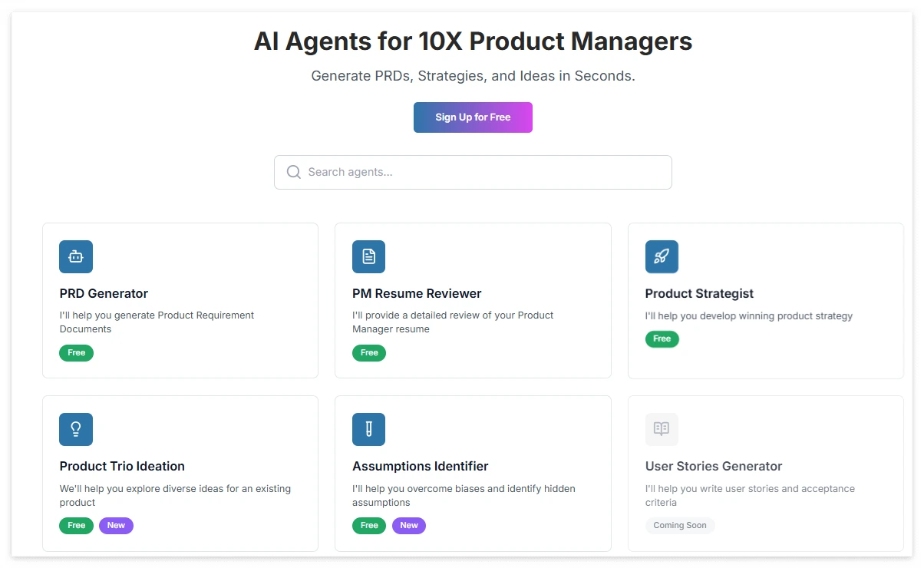The image size is (924, 568).
Task: Click the Sign Up for Free button
Action: point(473,117)
